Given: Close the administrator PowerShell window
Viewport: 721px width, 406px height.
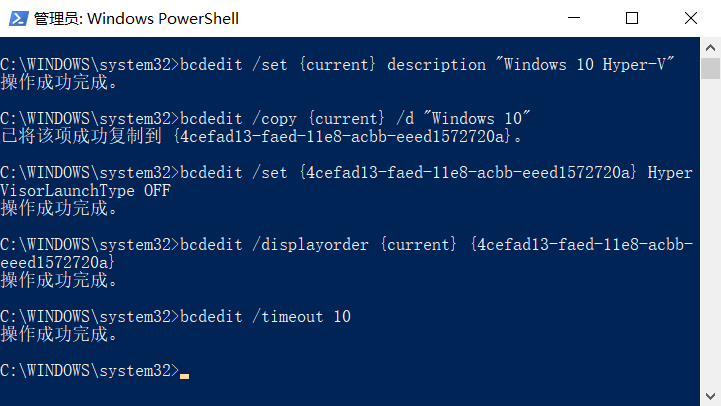Looking at the screenshot, I should pyautogui.click(x=691, y=18).
